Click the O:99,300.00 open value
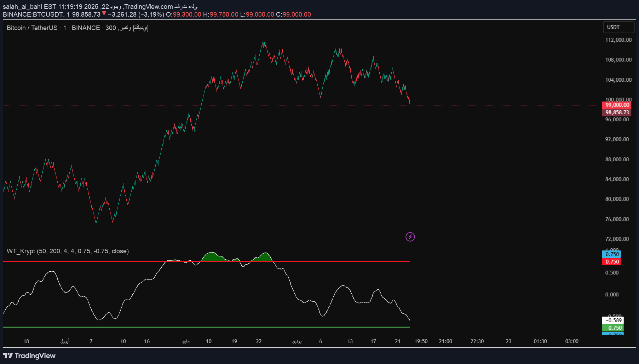 pyautogui.click(x=184, y=15)
